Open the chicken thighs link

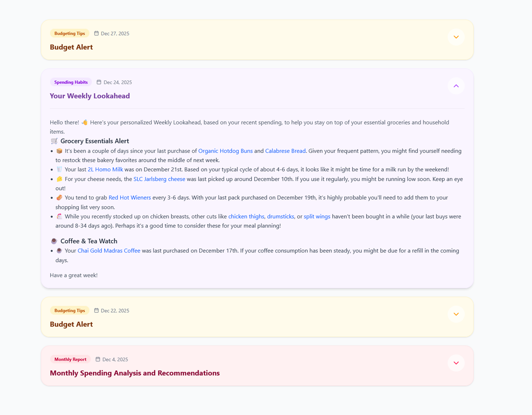tap(246, 217)
